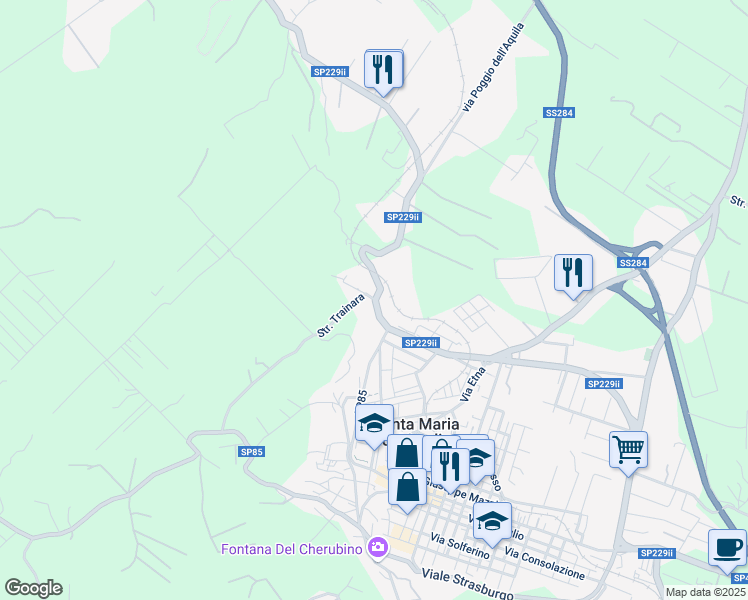
Task: Select the upper-left shopping bag marker
Action: [x=405, y=452]
